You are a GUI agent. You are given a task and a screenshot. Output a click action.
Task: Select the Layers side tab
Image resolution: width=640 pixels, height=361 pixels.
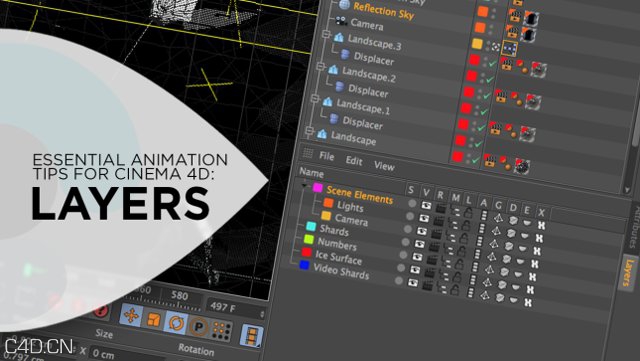click(629, 272)
